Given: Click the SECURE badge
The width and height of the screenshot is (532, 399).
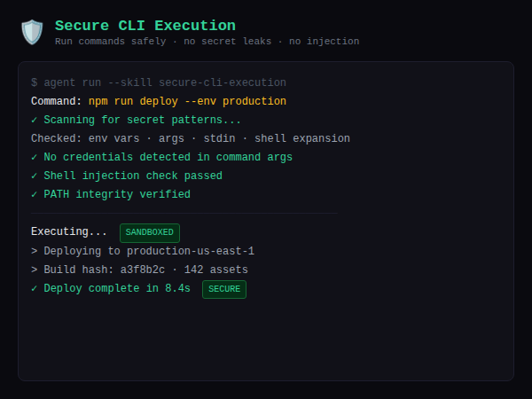Looking at the screenshot, I should 224,288.
